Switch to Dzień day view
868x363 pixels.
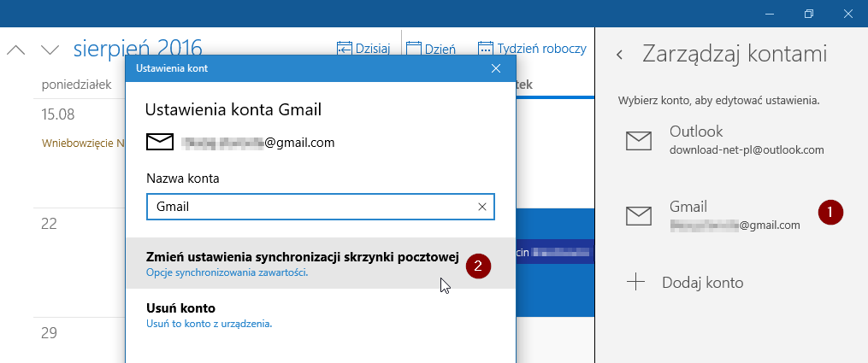[431, 49]
